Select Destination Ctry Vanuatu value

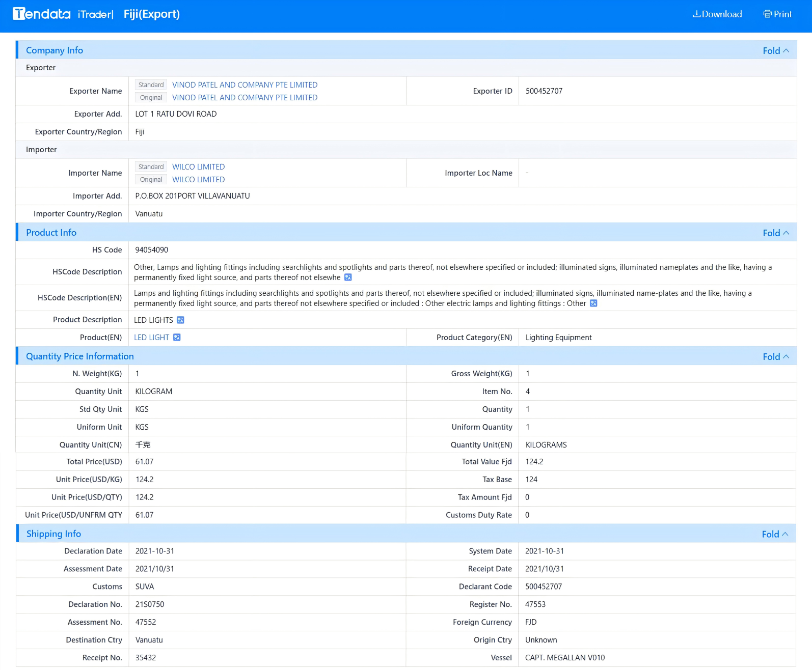pos(149,640)
